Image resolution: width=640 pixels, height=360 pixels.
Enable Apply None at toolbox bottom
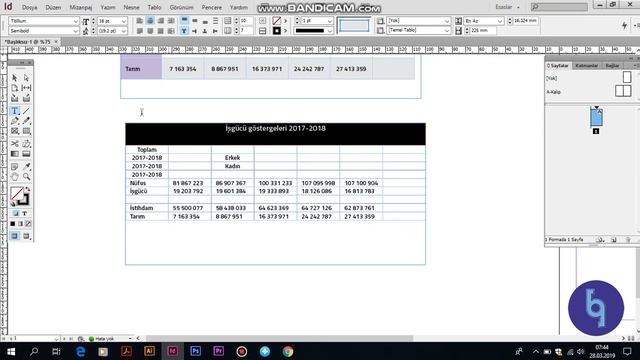click(x=28, y=224)
